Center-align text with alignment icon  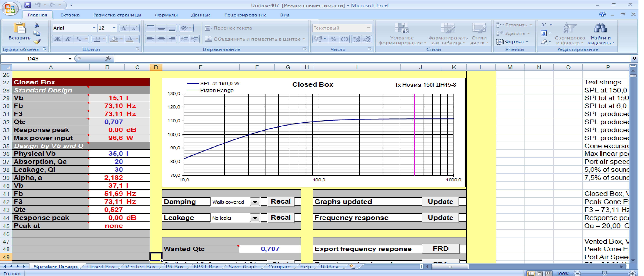pos(161,39)
